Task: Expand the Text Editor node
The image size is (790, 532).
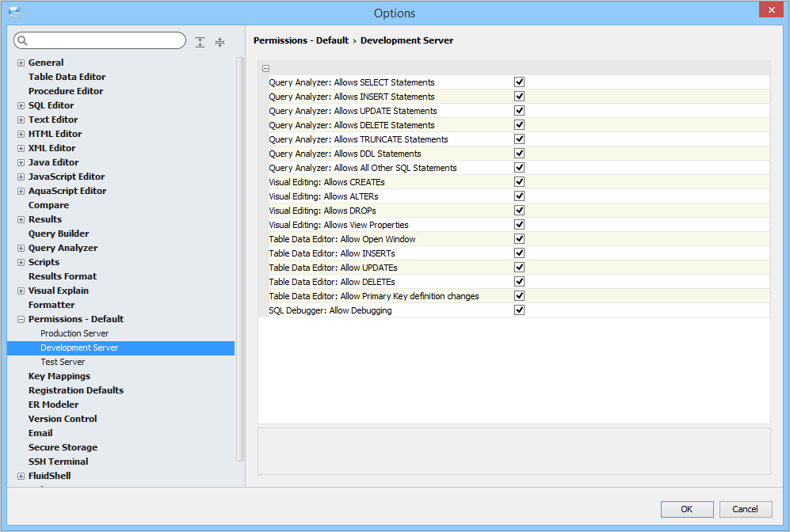Action: (x=21, y=120)
